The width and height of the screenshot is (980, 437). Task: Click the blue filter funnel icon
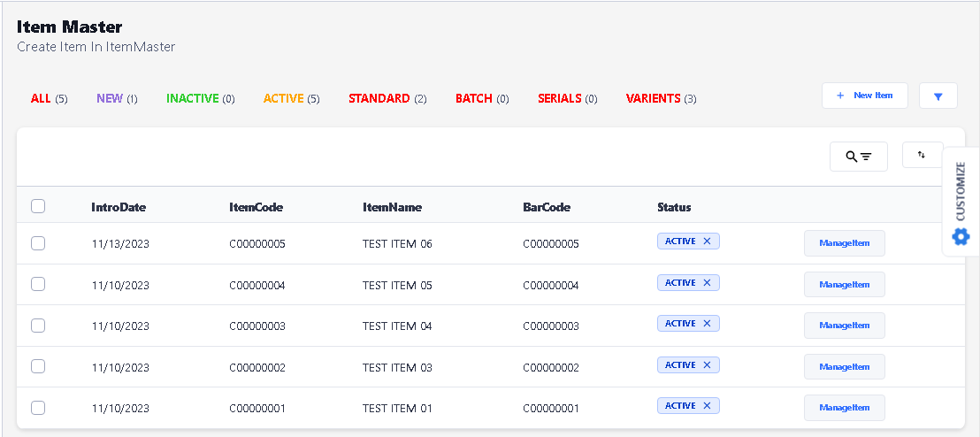(938, 96)
